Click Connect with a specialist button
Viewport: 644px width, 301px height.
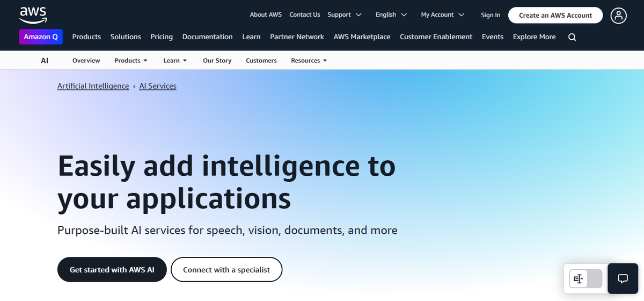(226, 269)
